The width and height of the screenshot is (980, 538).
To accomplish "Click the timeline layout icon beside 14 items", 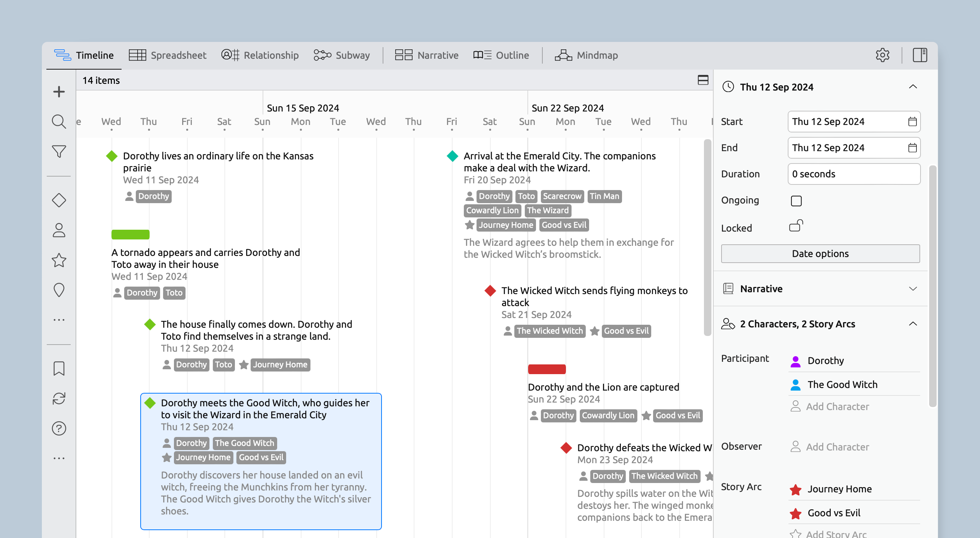I will click(x=703, y=80).
